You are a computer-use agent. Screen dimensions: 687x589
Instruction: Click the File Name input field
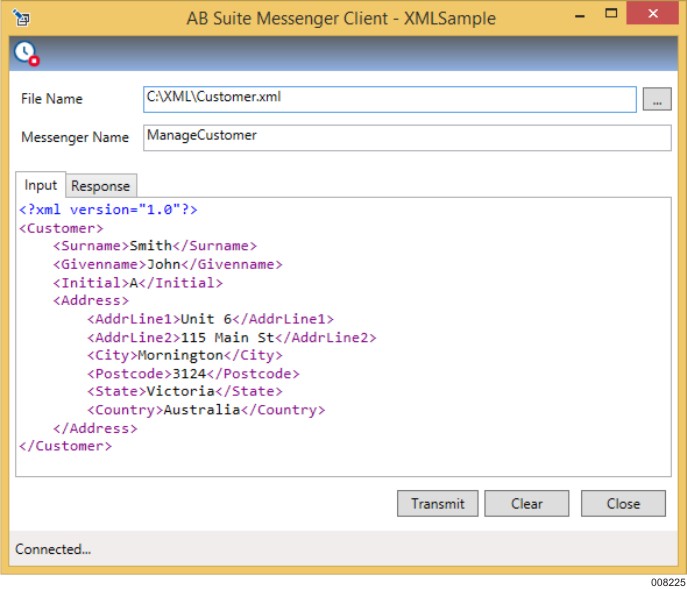pyautogui.click(x=390, y=99)
